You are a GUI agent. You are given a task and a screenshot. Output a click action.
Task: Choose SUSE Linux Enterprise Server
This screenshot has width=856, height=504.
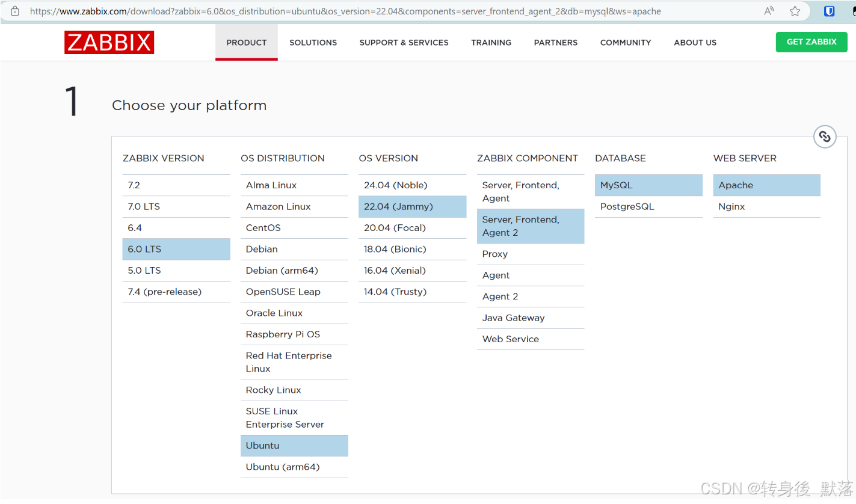pos(294,418)
